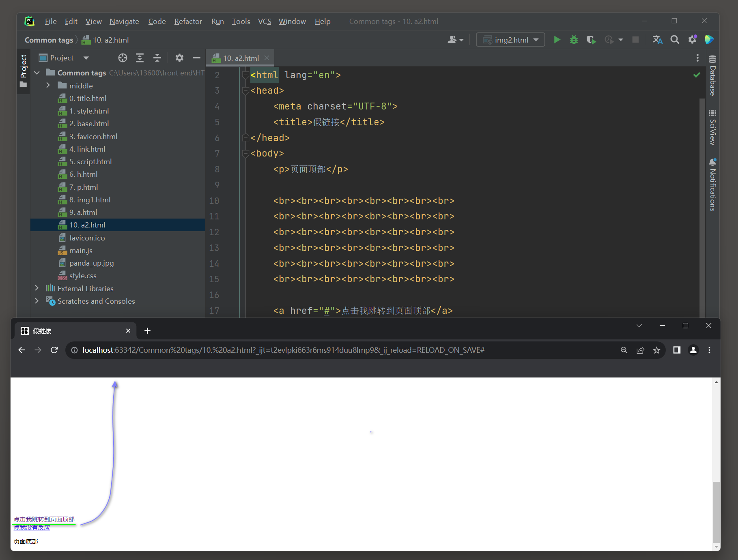Select the 假链接 browser tab
The width and height of the screenshot is (738, 560).
75,331
